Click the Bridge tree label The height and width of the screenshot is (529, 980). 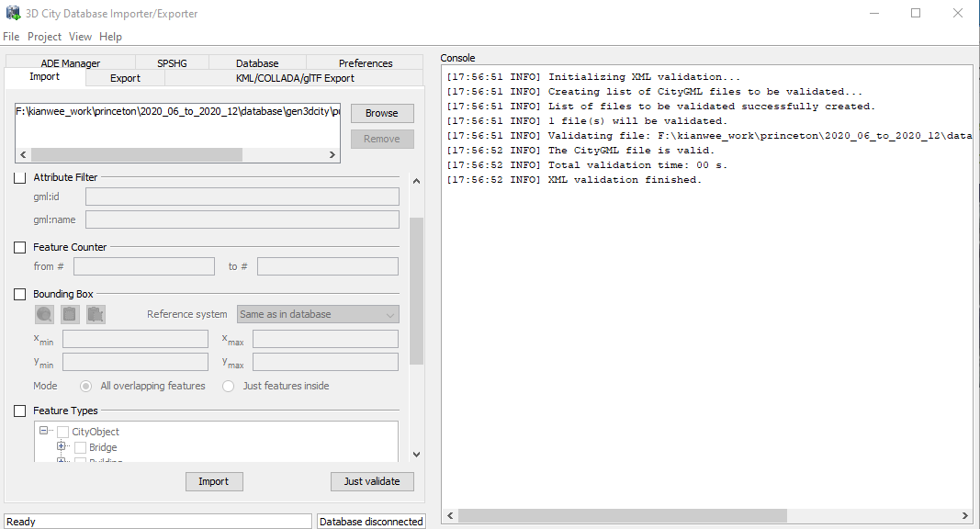coord(103,447)
